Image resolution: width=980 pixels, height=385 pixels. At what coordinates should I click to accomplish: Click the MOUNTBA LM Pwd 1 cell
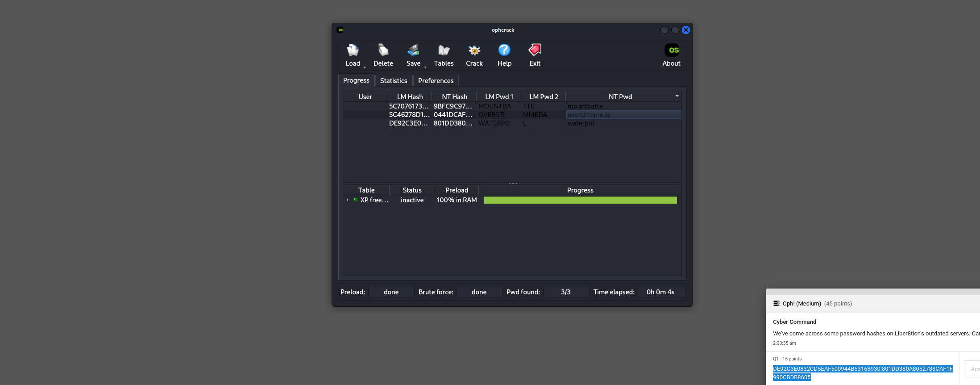point(499,106)
